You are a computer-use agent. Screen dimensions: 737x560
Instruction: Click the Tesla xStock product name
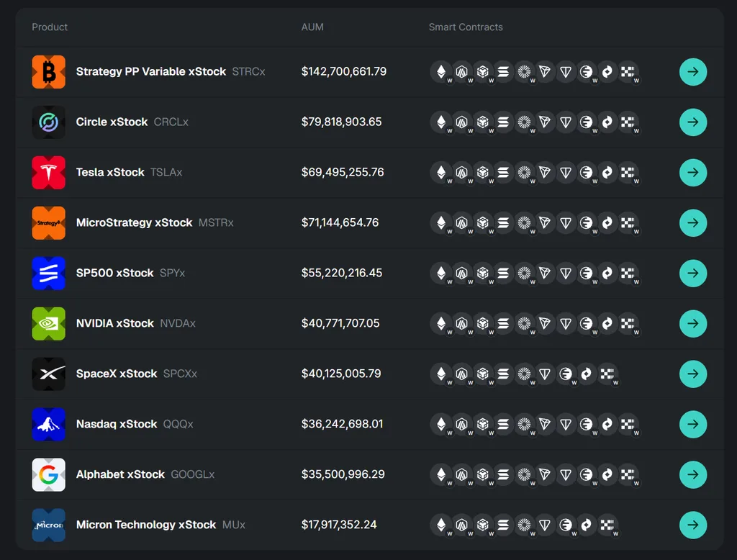tap(110, 172)
